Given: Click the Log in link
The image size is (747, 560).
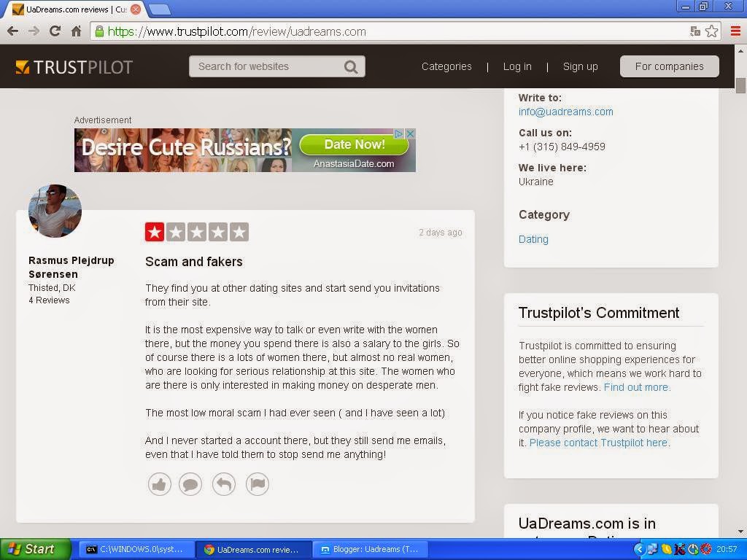Looking at the screenshot, I should pyautogui.click(x=517, y=66).
